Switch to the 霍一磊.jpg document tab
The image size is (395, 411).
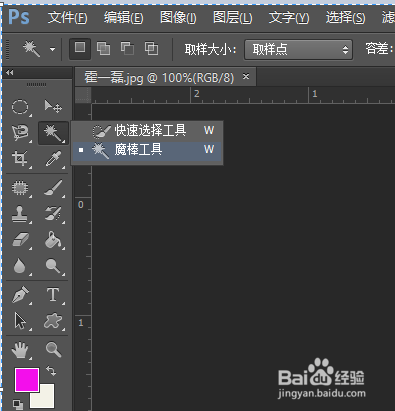[159, 78]
